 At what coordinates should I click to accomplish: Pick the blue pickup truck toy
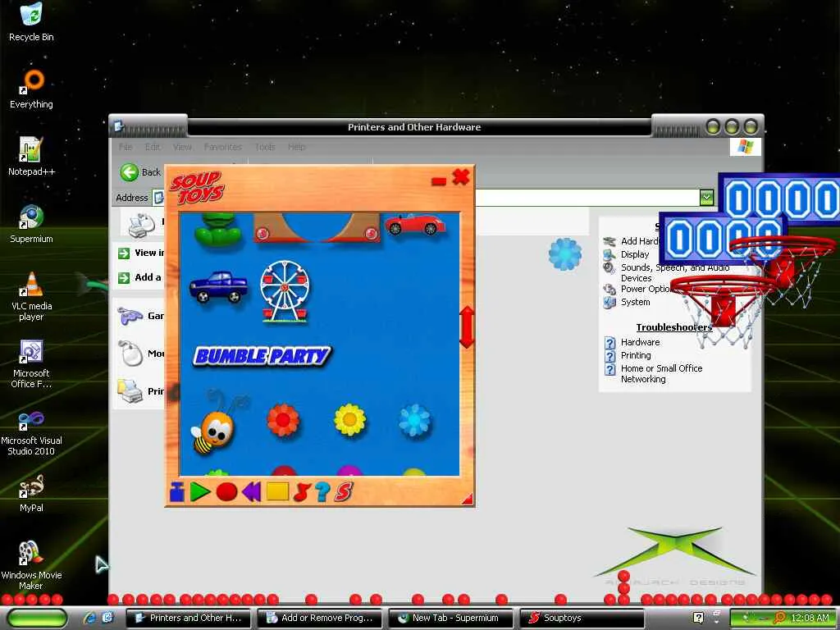tap(218, 287)
